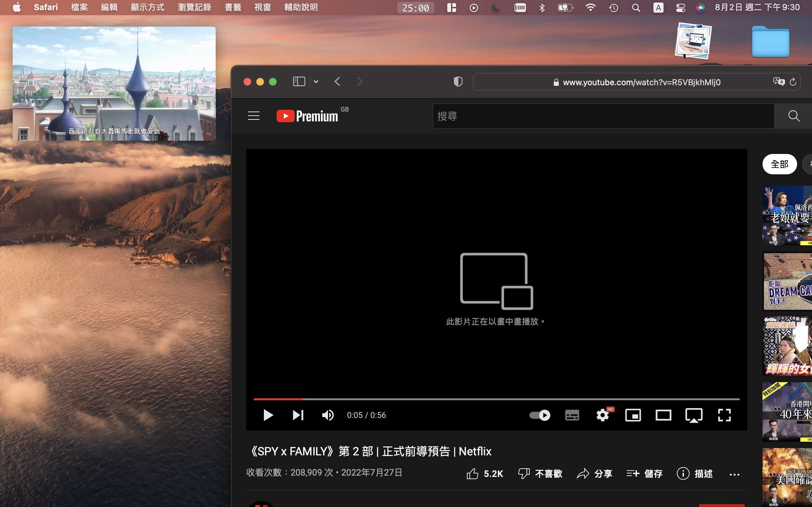This screenshot has height=507, width=812.
Task: Toggle the autoplay switch
Action: [540, 415]
